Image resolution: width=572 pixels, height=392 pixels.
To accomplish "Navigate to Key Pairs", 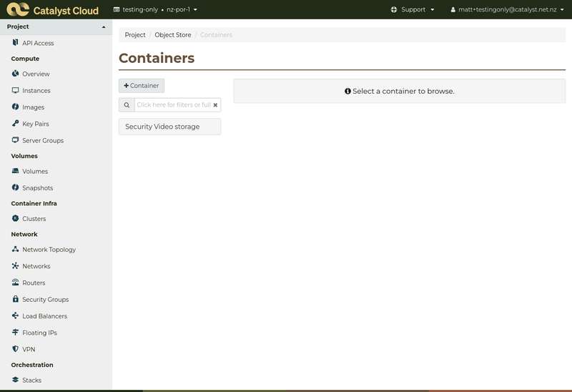I will point(35,124).
